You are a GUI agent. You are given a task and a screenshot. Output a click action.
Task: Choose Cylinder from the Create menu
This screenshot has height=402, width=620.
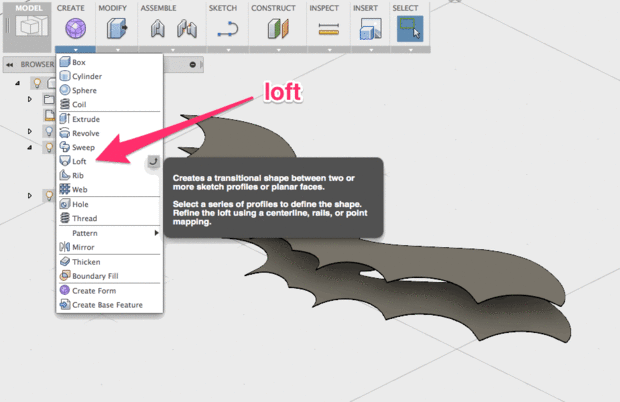click(110, 76)
